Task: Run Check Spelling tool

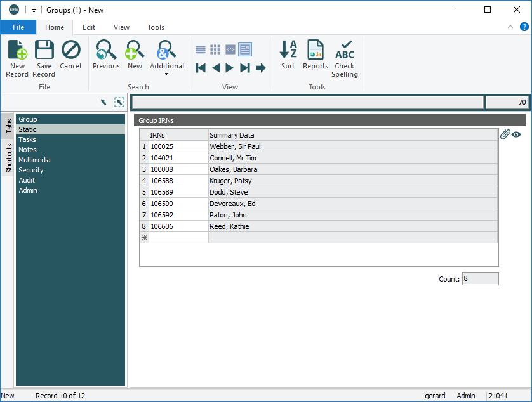Action: point(345,59)
